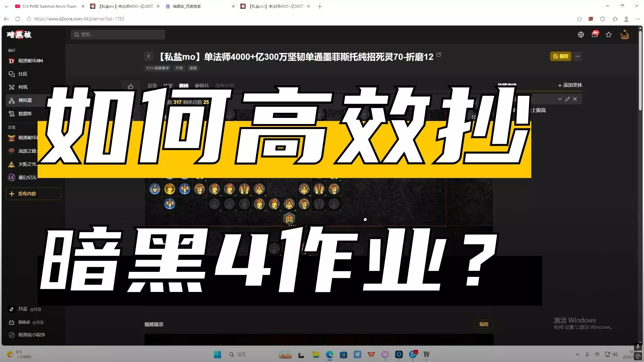The width and height of the screenshot is (644, 362).
Task: Click the site search field 搜索
Action: pos(118,35)
